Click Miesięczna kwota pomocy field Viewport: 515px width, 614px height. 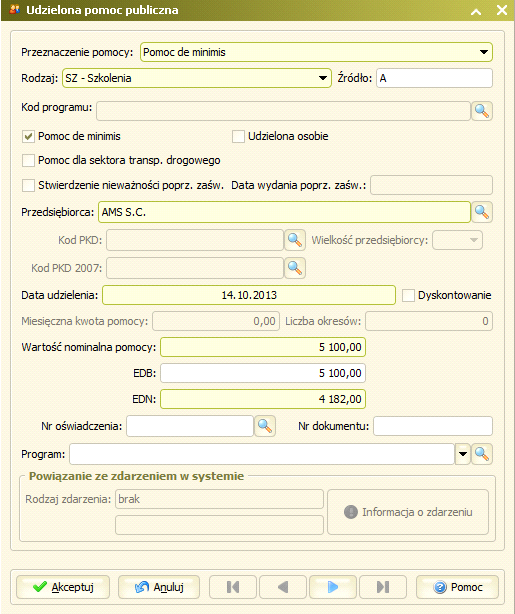[x=216, y=321]
